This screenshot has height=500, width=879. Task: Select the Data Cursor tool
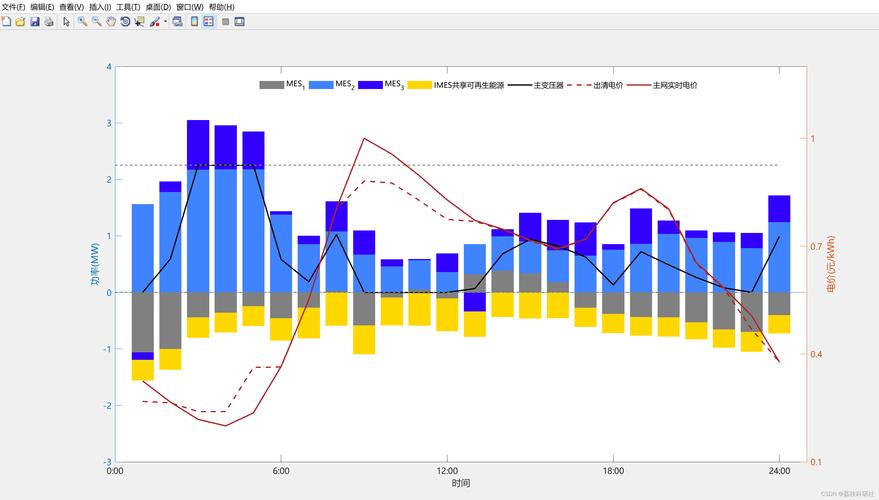(x=139, y=21)
